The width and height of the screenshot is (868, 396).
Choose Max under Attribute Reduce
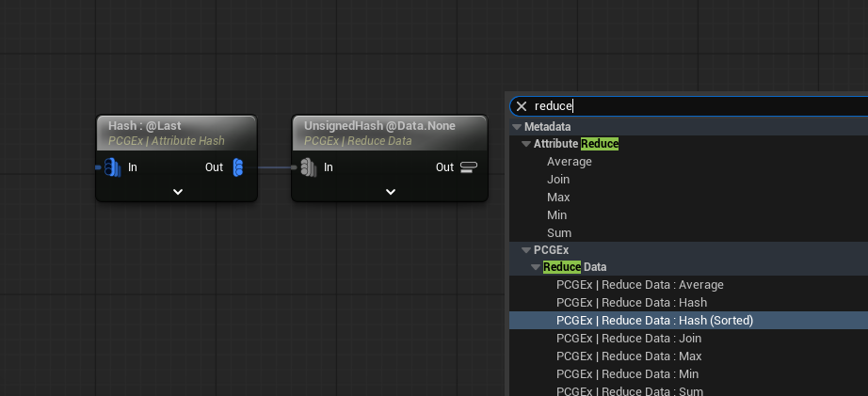(x=558, y=198)
